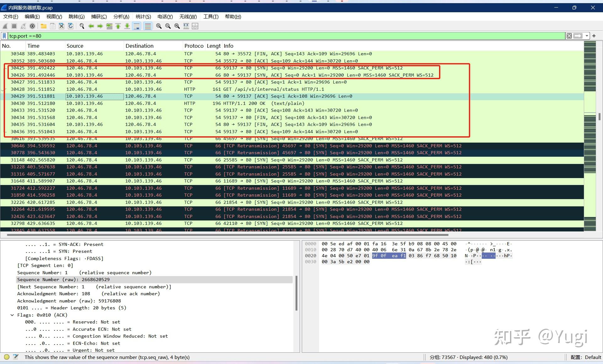
Task: Click the add filter button plus
Action: click(x=594, y=36)
